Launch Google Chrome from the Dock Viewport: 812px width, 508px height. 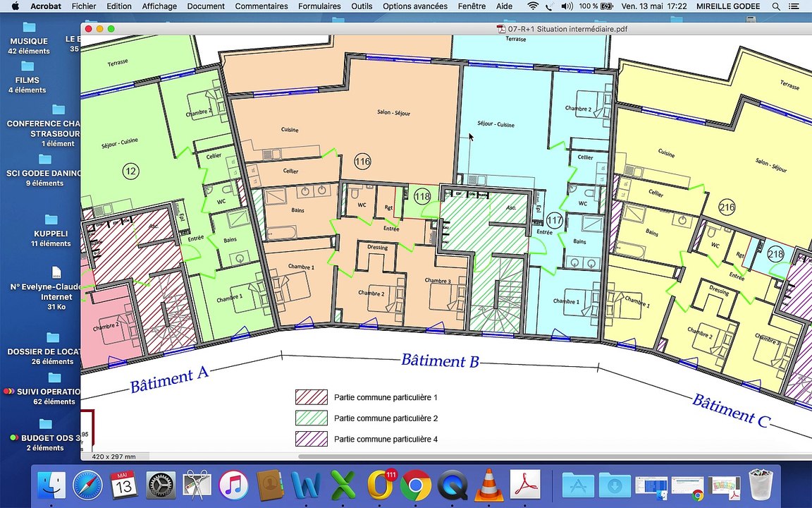click(x=415, y=485)
